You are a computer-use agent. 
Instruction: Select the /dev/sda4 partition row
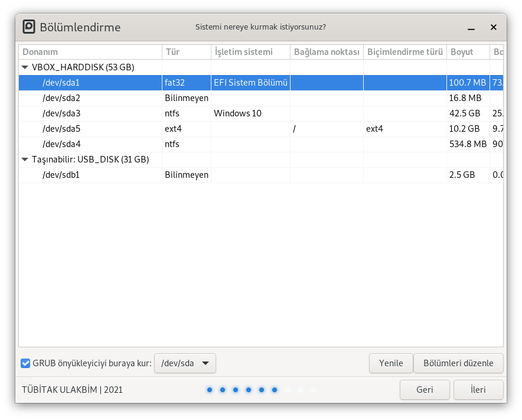point(261,144)
